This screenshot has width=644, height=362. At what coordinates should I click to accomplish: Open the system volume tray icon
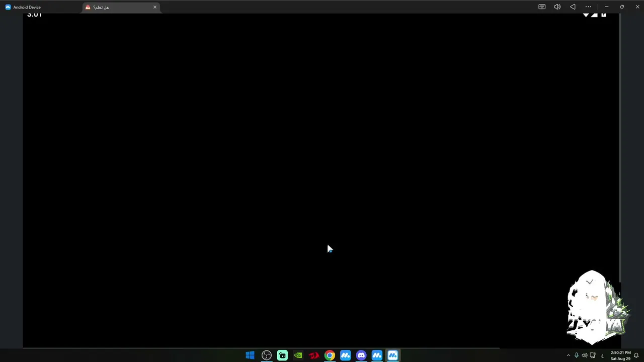coord(585,355)
